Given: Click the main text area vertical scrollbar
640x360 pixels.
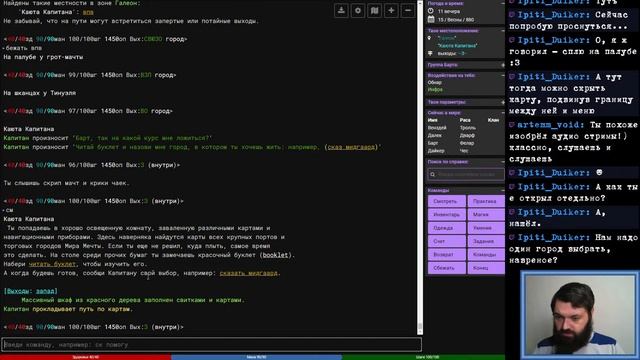Looking at the screenshot, I should 420,167.
